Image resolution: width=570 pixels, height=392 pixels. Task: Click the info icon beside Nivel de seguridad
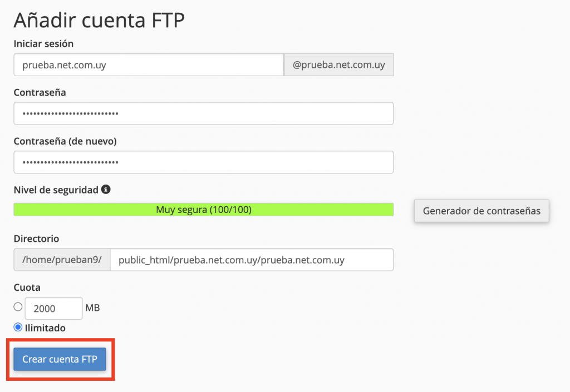coord(106,190)
